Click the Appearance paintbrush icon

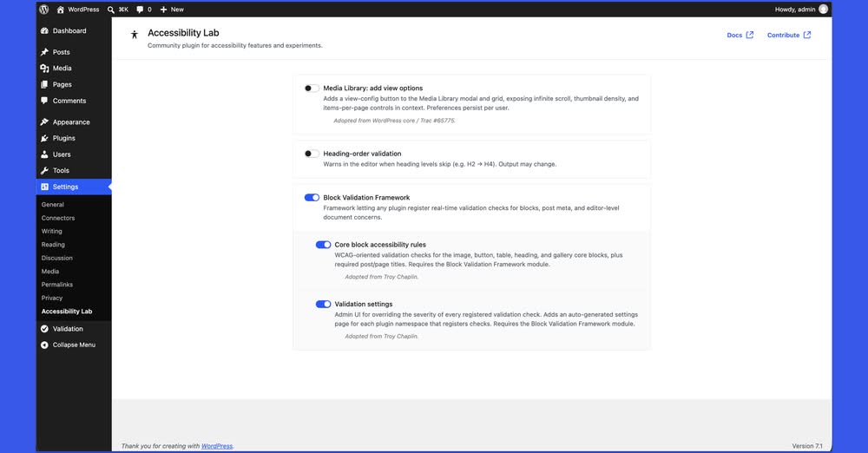44,121
